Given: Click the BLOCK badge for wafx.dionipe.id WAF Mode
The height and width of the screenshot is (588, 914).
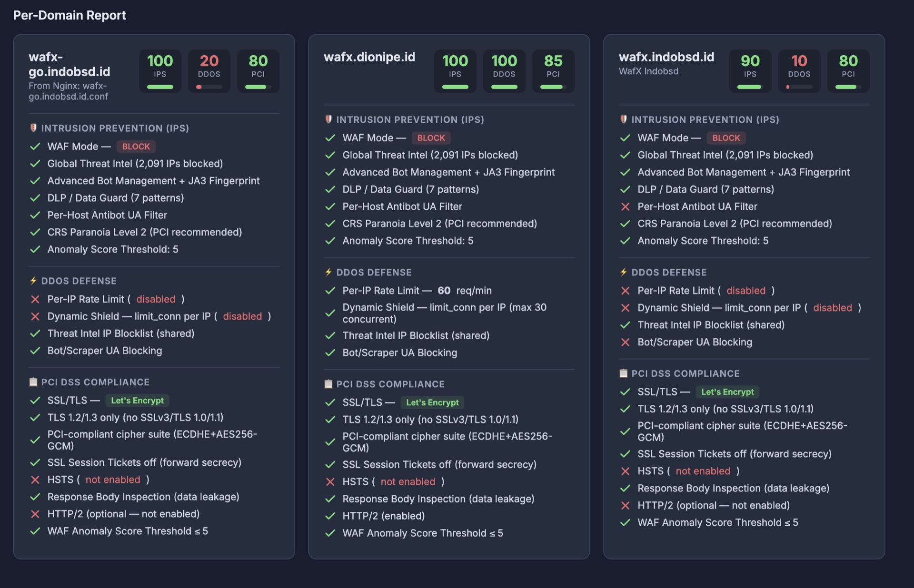Looking at the screenshot, I should pos(431,138).
